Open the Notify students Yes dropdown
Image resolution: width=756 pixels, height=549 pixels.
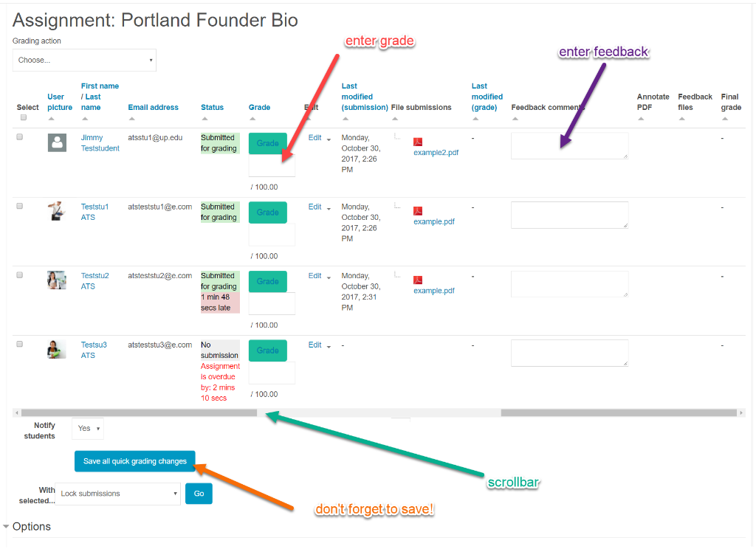pyautogui.click(x=89, y=428)
